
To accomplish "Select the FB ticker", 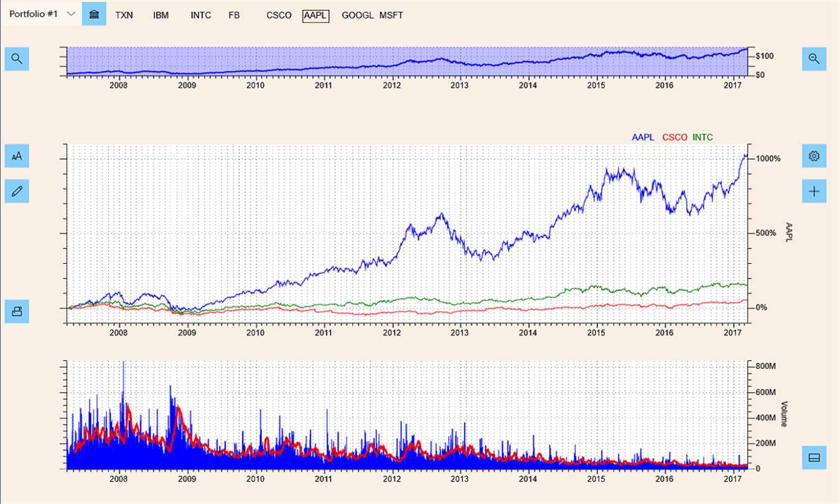I will pos(234,16).
